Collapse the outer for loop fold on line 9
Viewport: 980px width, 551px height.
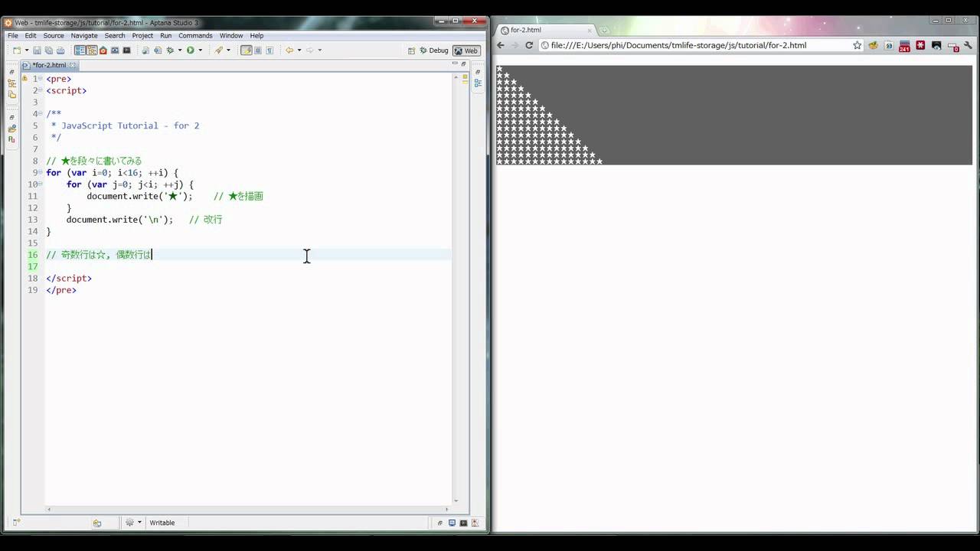pos(41,173)
